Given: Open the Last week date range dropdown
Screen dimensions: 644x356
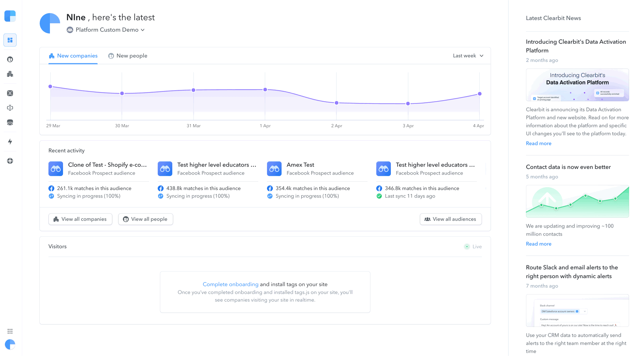Looking at the screenshot, I should pos(468,56).
